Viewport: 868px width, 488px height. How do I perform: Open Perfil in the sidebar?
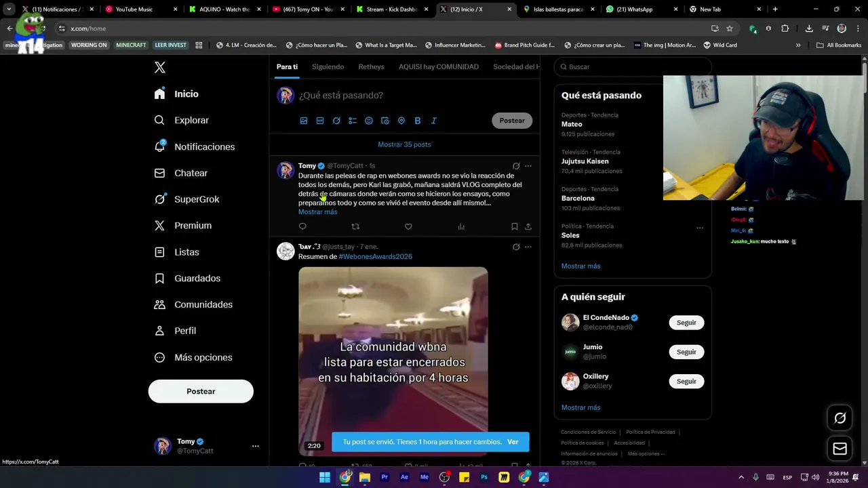click(x=175, y=331)
